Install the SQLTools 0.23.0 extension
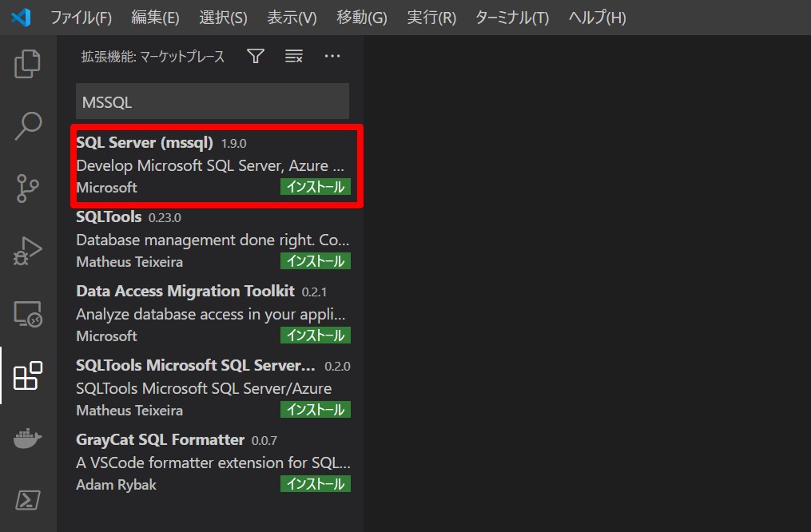 click(316, 261)
